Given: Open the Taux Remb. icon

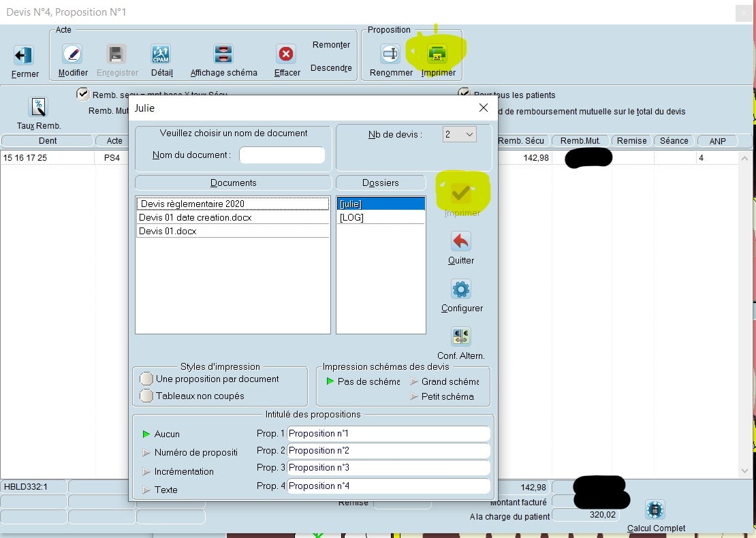Looking at the screenshot, I should (38, 108).
